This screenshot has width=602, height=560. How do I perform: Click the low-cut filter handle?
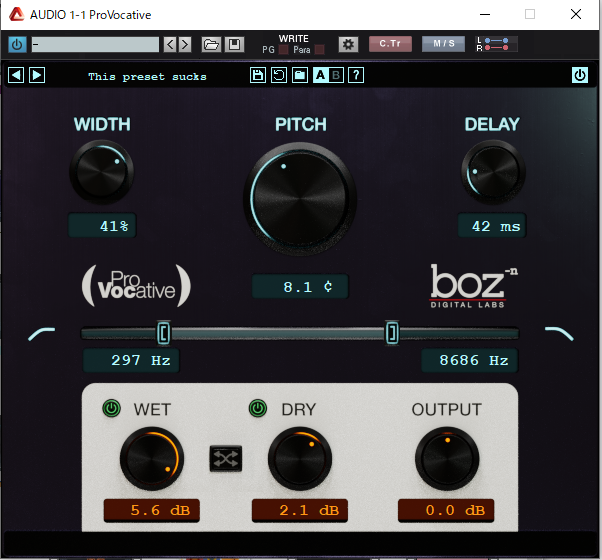pos(164,332)
